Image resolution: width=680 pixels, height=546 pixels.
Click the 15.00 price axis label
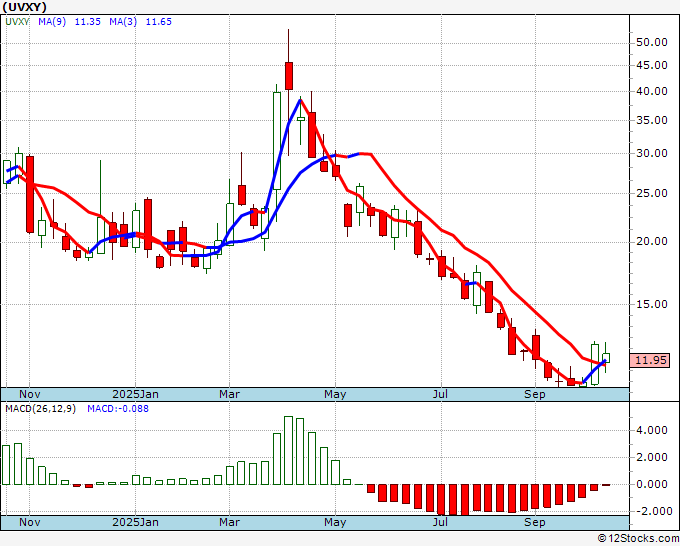(651, 304)
